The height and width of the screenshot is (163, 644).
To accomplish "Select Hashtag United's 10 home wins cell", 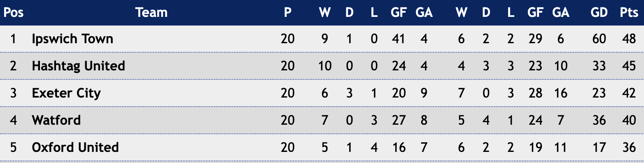I will click(x=325, y=66).
